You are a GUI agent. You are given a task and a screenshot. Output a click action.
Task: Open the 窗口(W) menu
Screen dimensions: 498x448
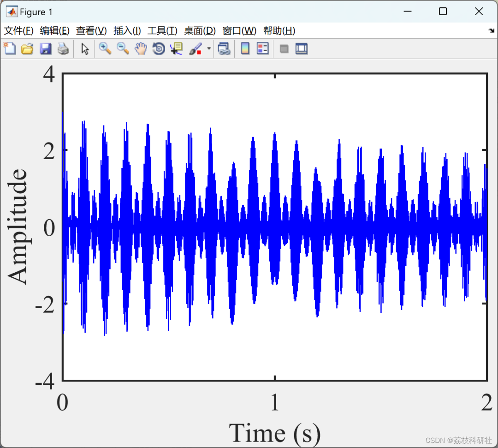[x=239, y=30]
